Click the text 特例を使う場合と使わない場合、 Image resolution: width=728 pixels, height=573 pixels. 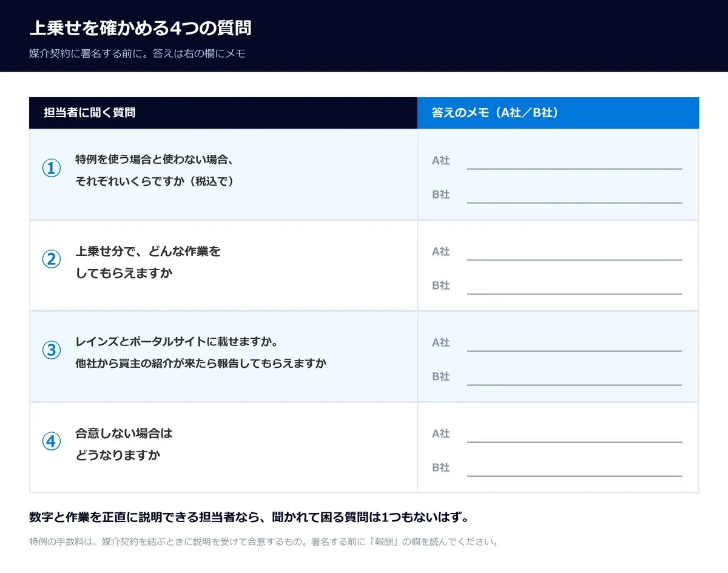154,160
